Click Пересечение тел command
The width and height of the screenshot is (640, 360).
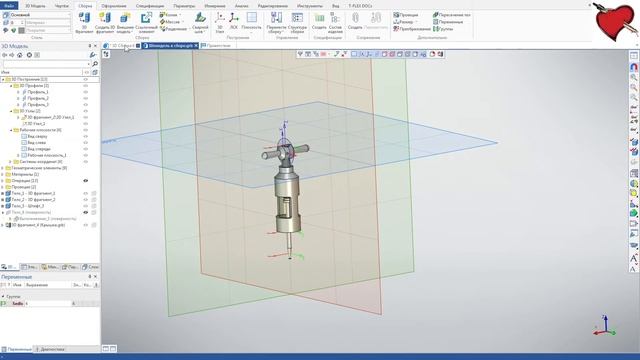(452, 15)
